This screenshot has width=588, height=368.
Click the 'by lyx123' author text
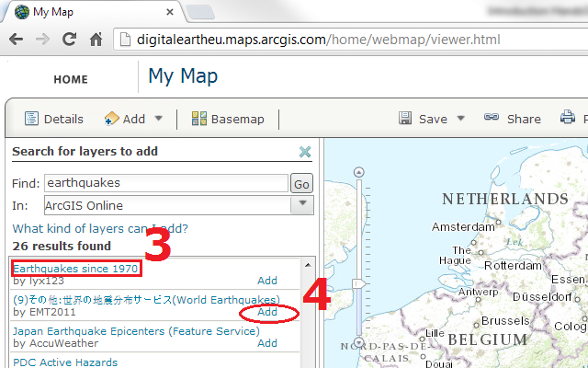[39, 281]
